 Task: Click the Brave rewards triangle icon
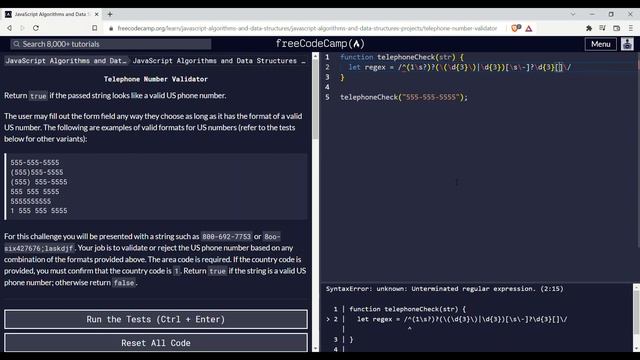(x=529, y=29)
